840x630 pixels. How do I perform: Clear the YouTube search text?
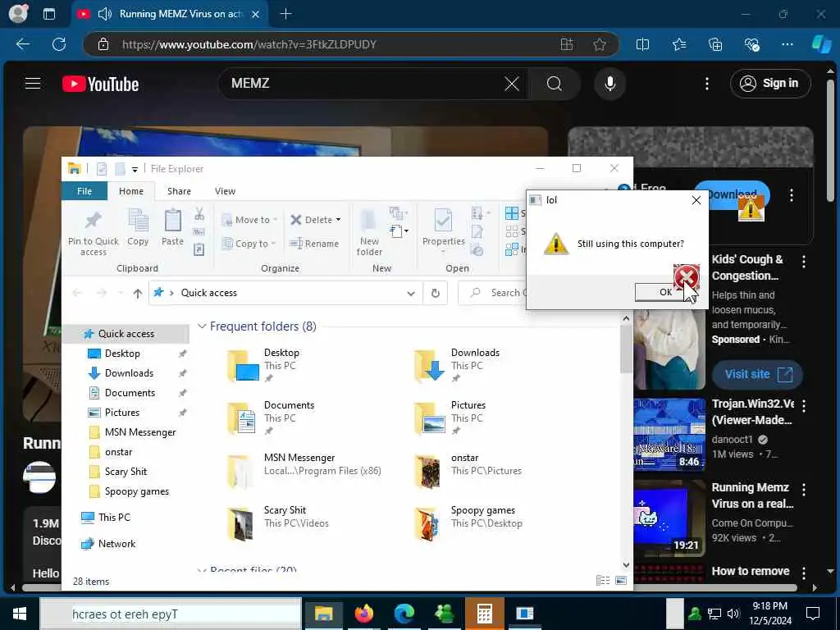pyautogui.click(x=512, y=84)
